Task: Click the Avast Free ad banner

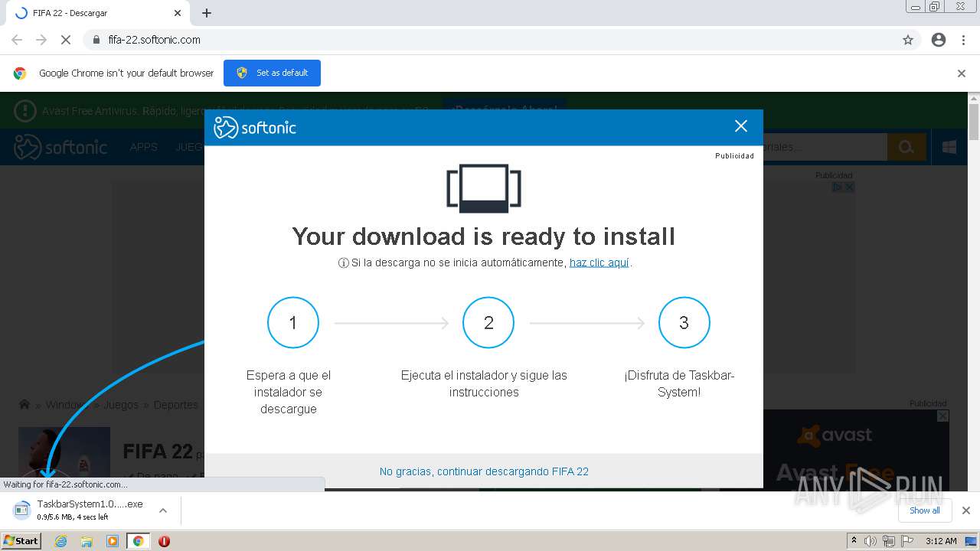Action: click(856, 450)
